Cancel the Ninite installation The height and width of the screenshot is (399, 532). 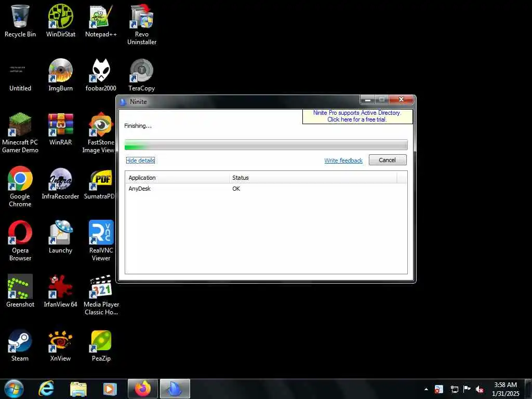click(388, 160)
